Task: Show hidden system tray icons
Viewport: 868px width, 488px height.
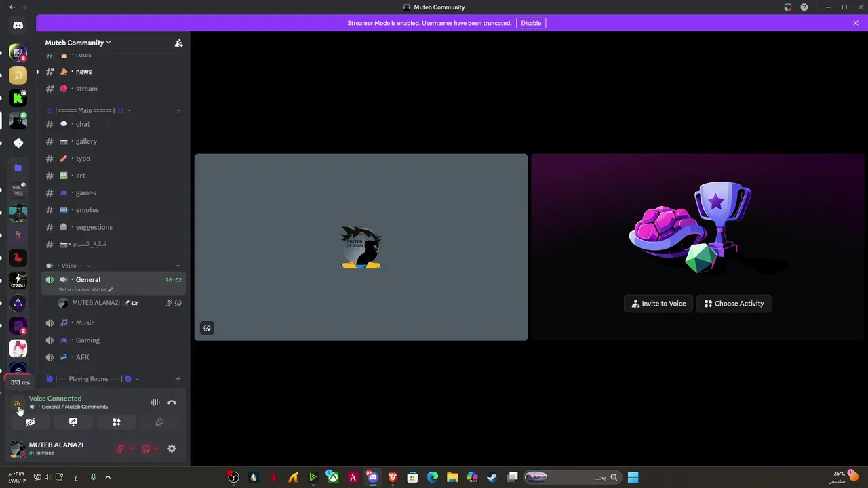Action: click(108, 477)
